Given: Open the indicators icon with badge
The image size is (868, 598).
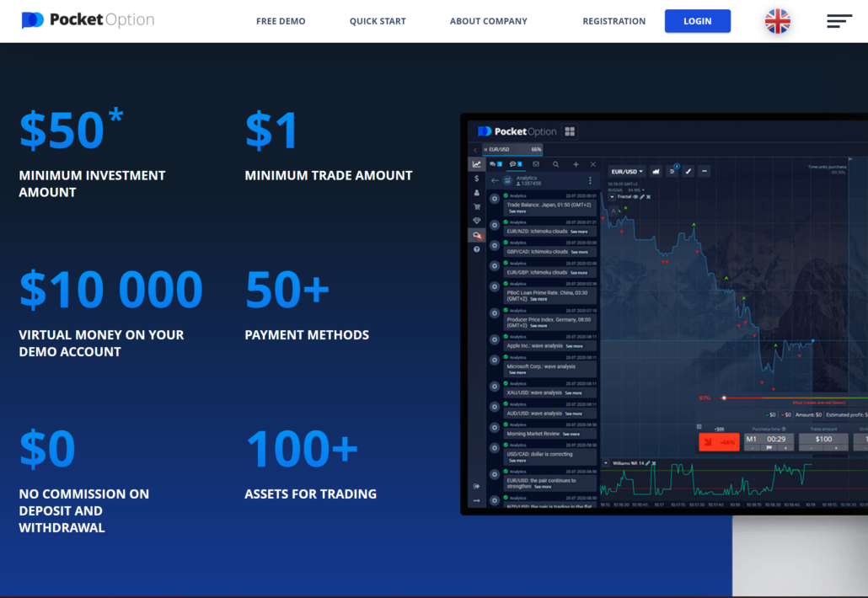Looking at the screenshot, I should [x=672, y=171].
